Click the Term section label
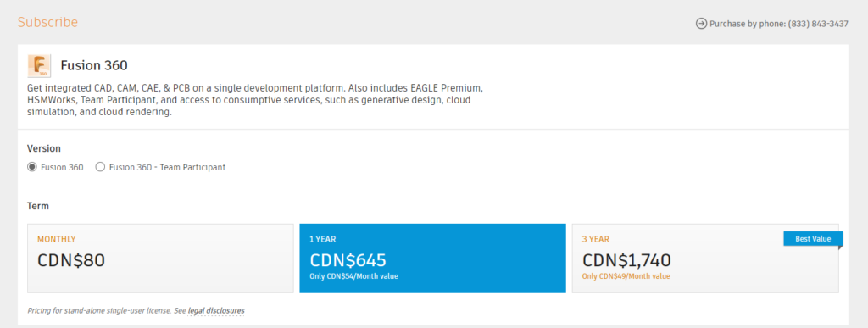Image resolution: width=868 pixels, height=328 pixels. click(x=38, y=206)
